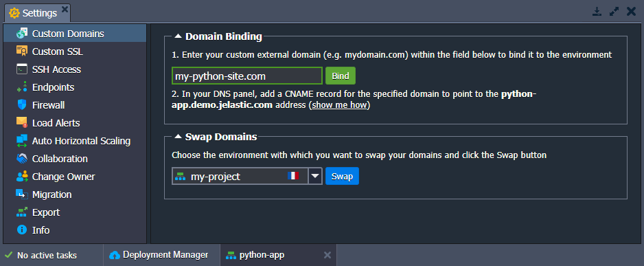Collapse the Swap Domains section

click(x=178, y=137)
